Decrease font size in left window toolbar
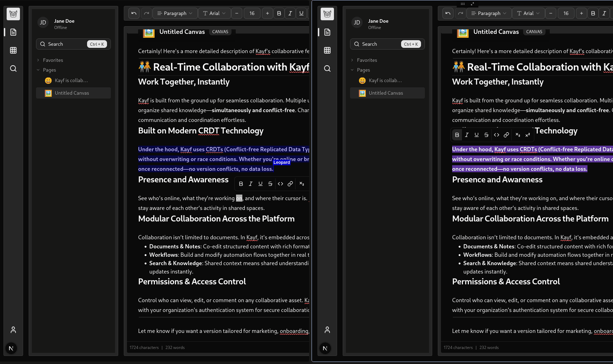Viewport: 613px width, 364px height. point(237,13)
